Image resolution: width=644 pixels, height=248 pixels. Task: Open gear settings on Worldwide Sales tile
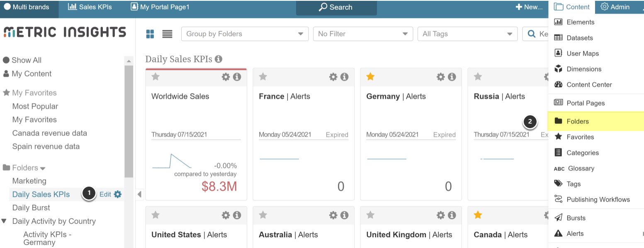click(226, 77)
